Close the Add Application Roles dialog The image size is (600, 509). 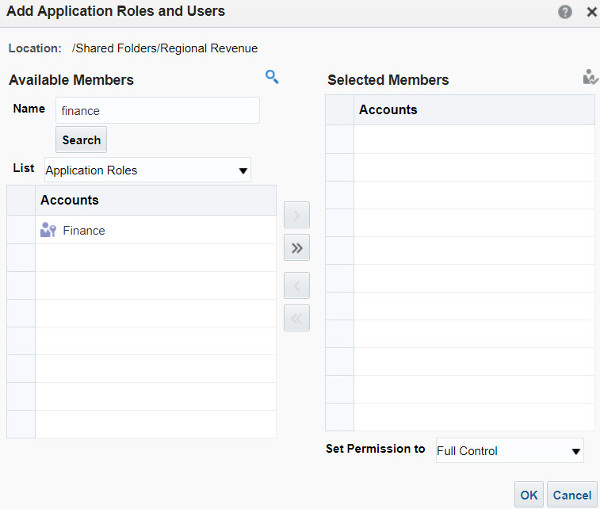(592, 12)
